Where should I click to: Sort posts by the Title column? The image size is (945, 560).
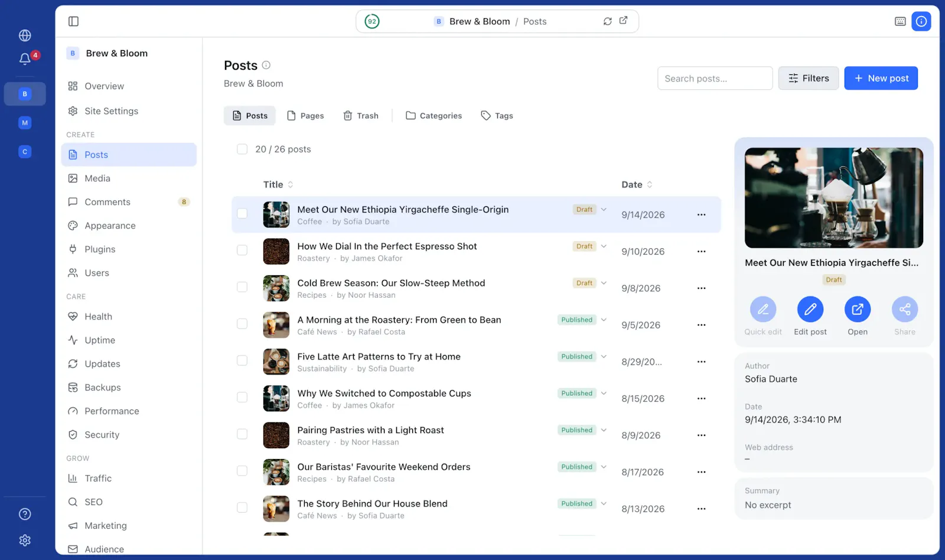tap(278, 184)
